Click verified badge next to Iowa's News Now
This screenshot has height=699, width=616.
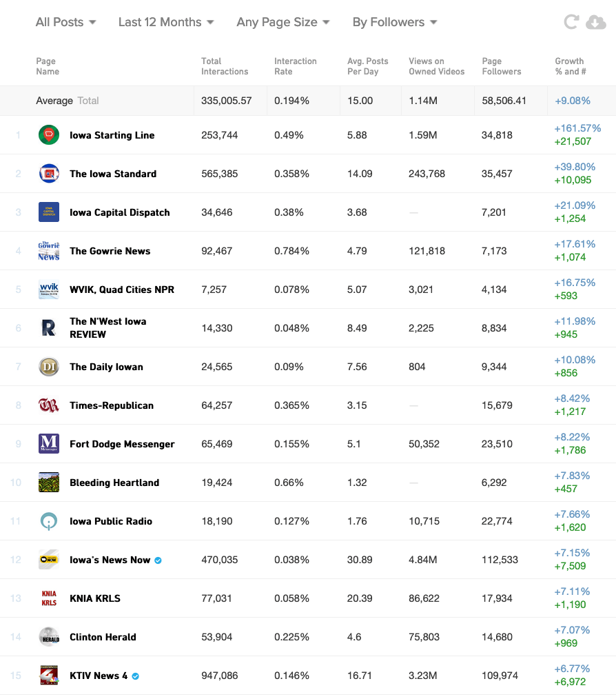[158, 560]
